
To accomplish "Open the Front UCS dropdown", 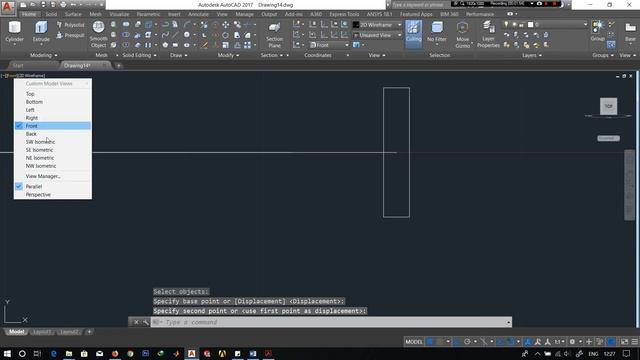I will tap(330, 45).
